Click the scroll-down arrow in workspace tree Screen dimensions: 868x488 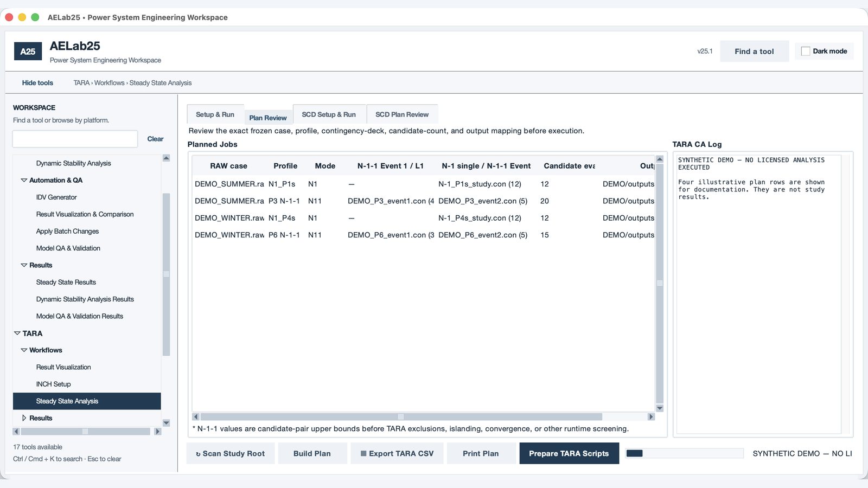pos(166,423)
